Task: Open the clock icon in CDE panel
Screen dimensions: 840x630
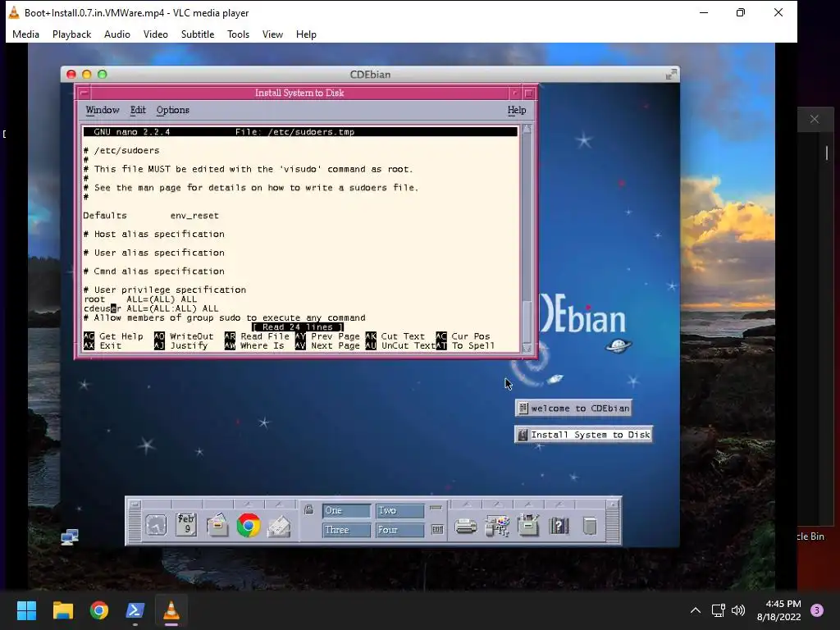Action: click(x=156, y=525)
